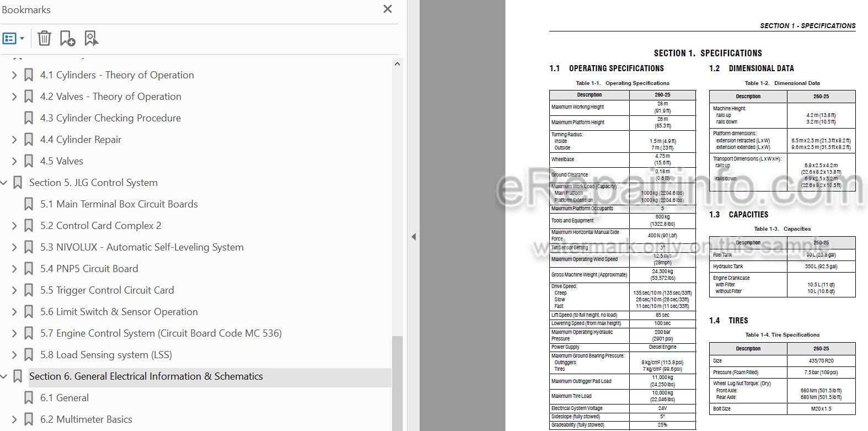The image size is (868, 431).
Task: Open 5.7 Engine Control System bookmark
Action: [x=160, y=333]
